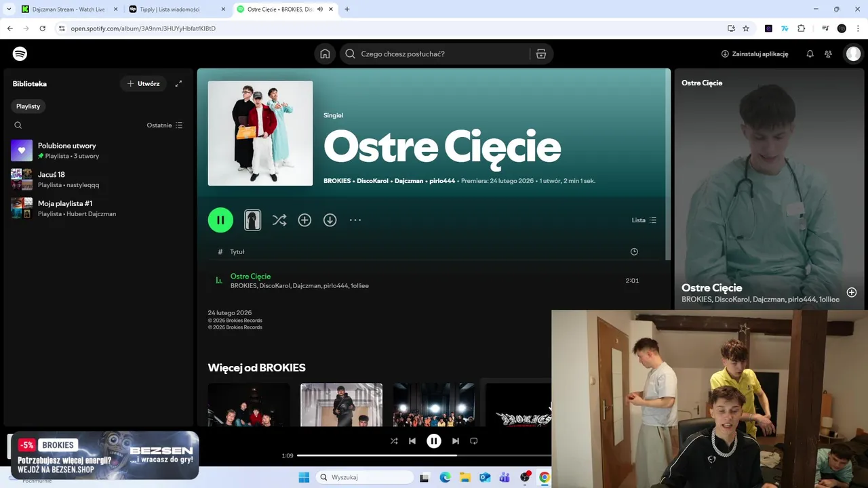868x488 pixels.
Task: Select the Playlisty filter chip
Action: 28,106
